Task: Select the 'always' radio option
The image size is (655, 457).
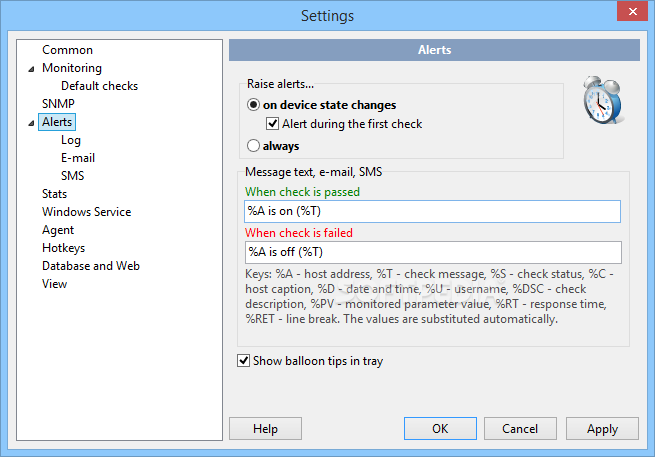Action: tap(253, 146)
